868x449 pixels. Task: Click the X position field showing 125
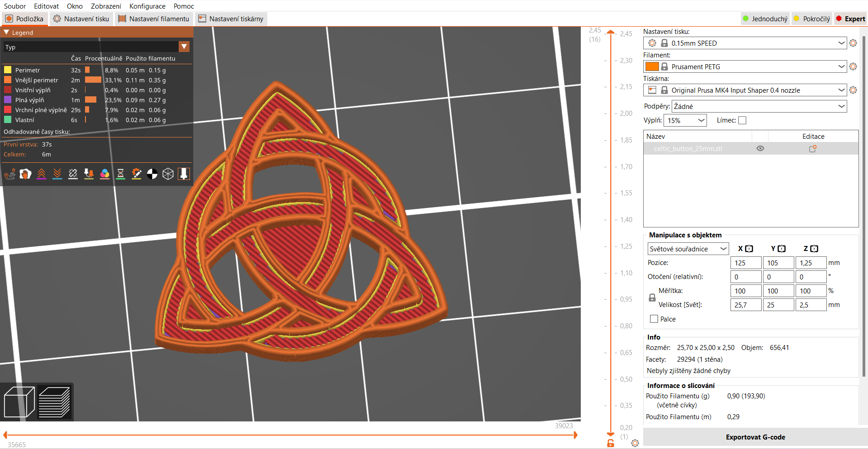click(x=746, y=263)
